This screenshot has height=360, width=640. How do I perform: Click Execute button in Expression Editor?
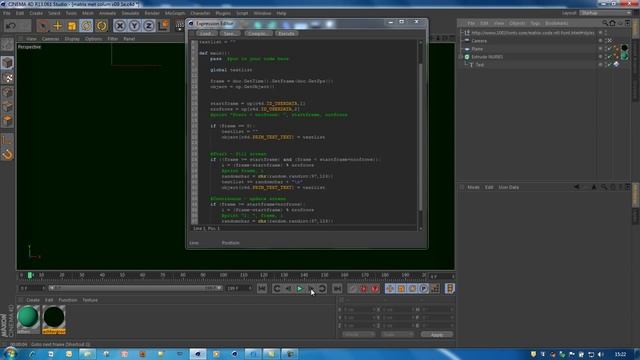286,33
